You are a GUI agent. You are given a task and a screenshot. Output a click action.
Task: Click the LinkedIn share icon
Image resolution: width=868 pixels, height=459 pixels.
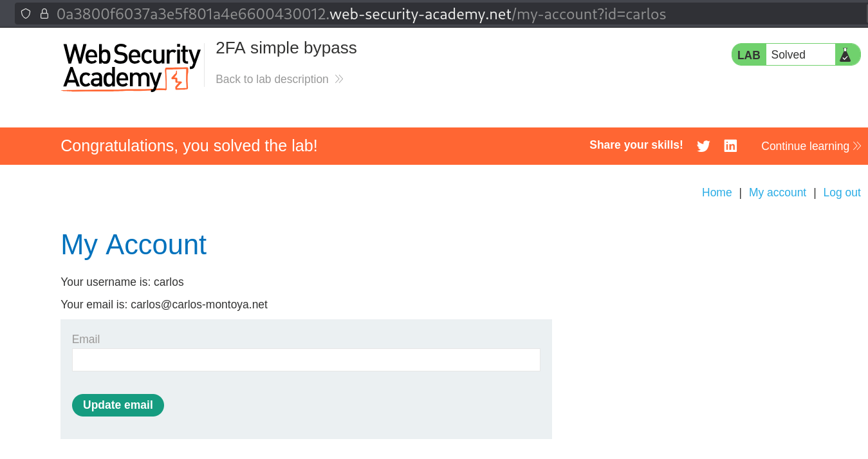pyautogui.click(x=730, y=145)
